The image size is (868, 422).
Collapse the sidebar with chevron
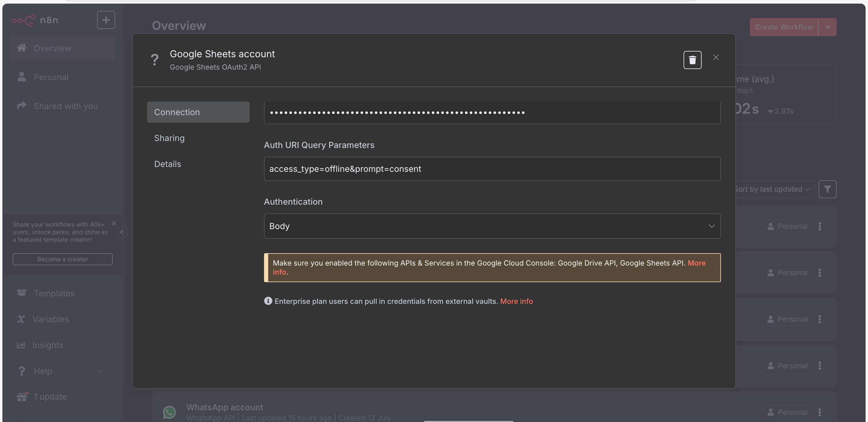click(x=122, y=232)
